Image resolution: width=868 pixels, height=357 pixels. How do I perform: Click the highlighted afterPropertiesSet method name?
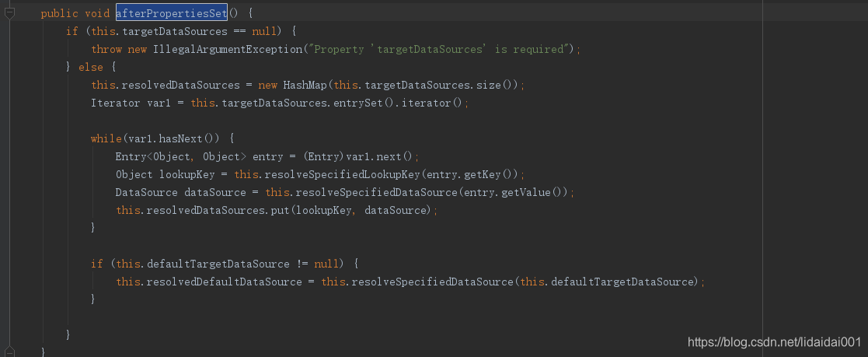[x=172, y=13]
